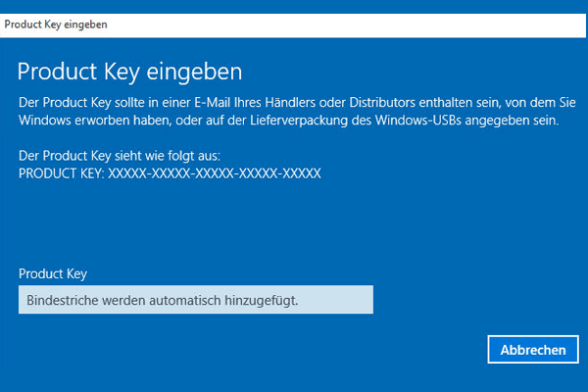Click the 'PRODUCT KEY: XXXXX-XXXXX' example line

(170, 173)
